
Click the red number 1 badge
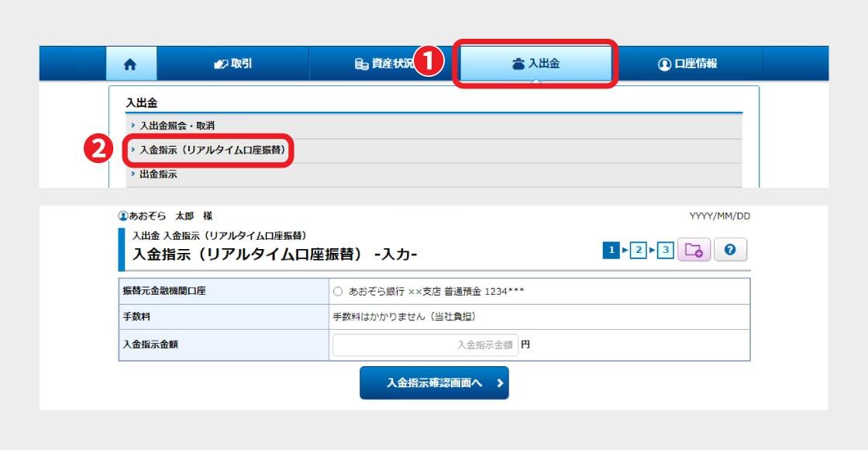click(x=428, y=62)
